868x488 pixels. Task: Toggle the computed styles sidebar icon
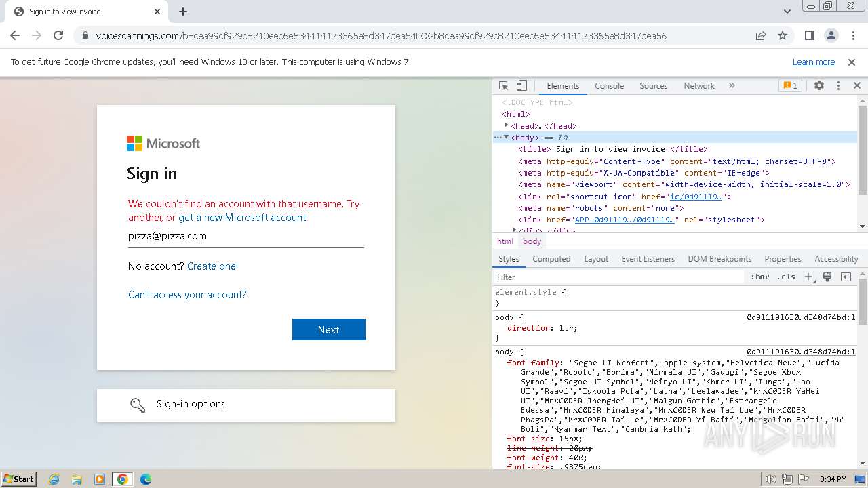pyautogui.click(x=846, y=277)
